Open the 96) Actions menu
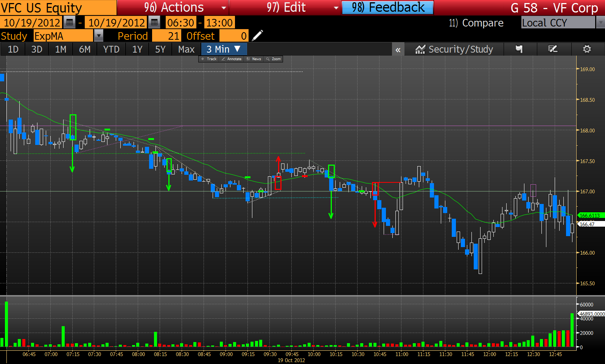This screenshot has height=364, width=605. (x=173, y=8)
